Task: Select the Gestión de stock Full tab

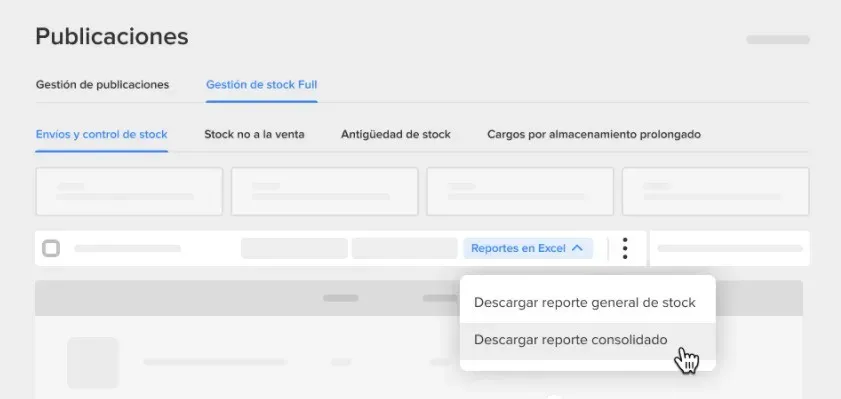Action: coord(262,85)
